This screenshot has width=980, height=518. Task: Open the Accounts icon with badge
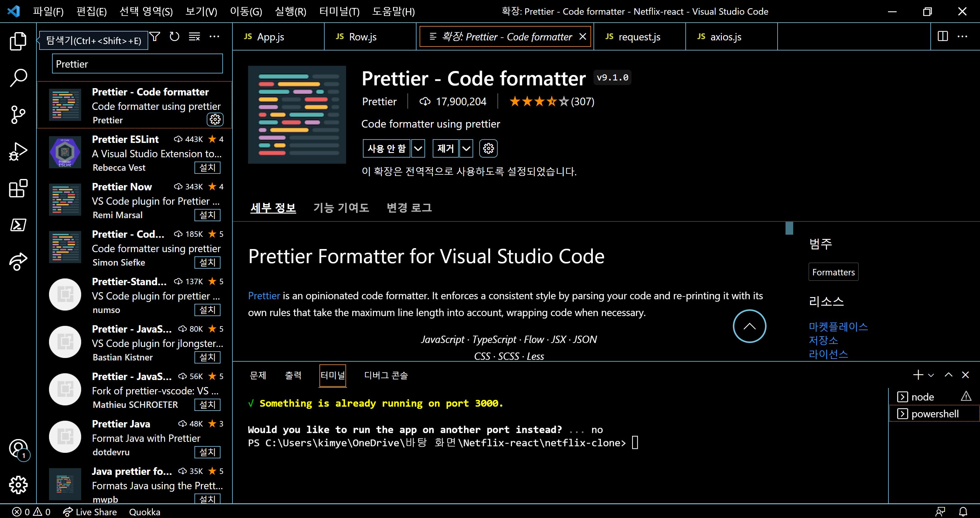click(19, 449)
